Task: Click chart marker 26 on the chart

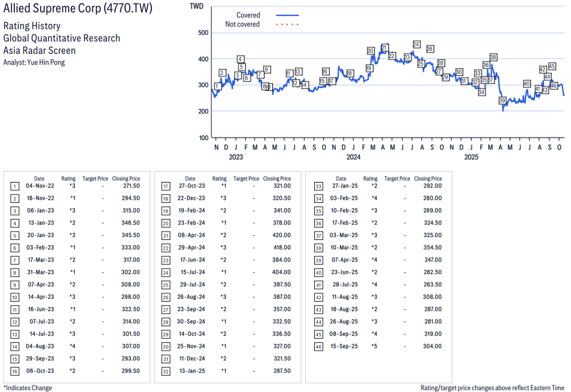Action: (430, 48)
